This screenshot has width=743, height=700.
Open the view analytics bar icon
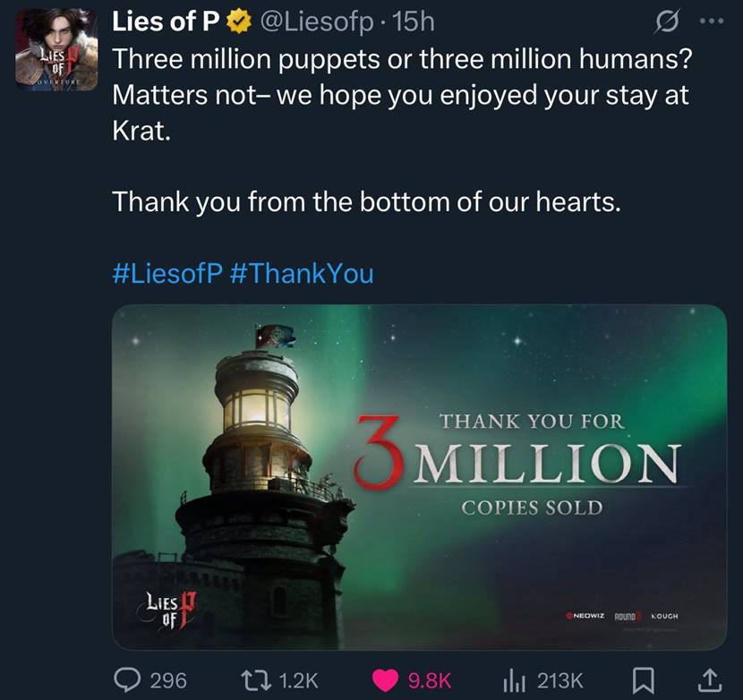point(514,681)
